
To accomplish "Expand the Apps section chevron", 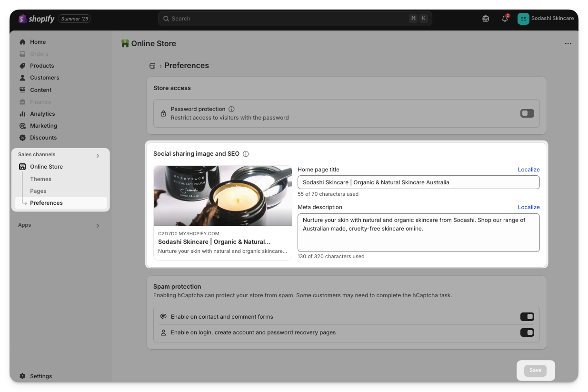I will (x=98, y=225).
